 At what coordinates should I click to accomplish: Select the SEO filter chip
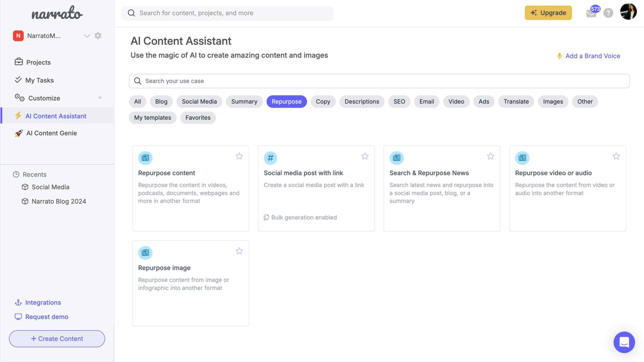[399, 101]
